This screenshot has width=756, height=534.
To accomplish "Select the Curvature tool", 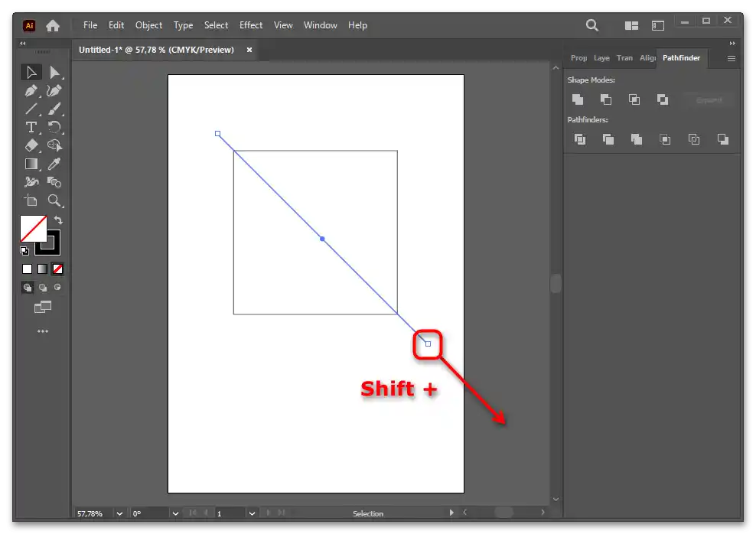I will (x=54, y=90).
